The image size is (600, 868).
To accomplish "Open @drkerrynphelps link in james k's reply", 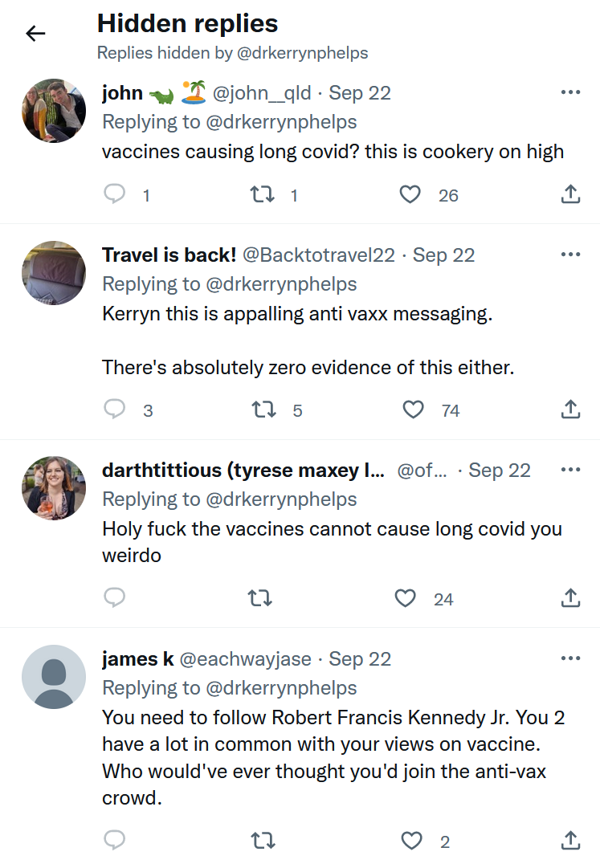I will pyautogui.click(x=281, y=688).
